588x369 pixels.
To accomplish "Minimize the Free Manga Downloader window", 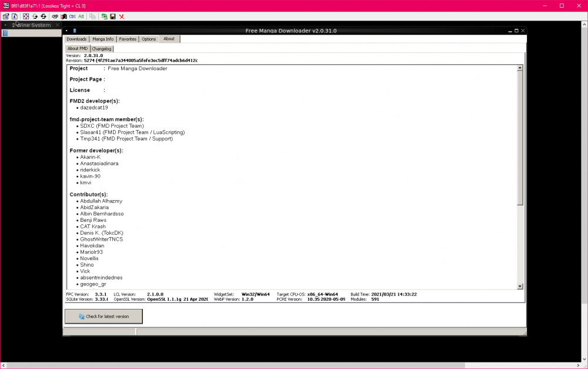I will (x=510, y=31).
